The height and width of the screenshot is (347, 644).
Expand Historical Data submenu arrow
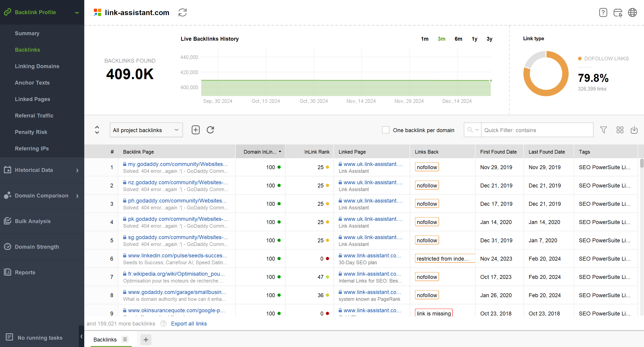point(77,170)
